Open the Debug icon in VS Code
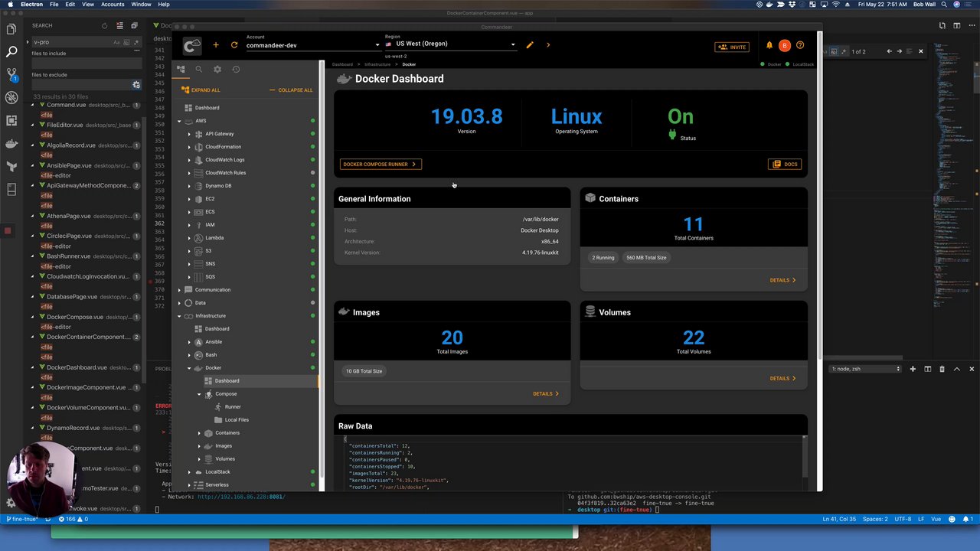980x551 pixels. (x=11, y=98)
